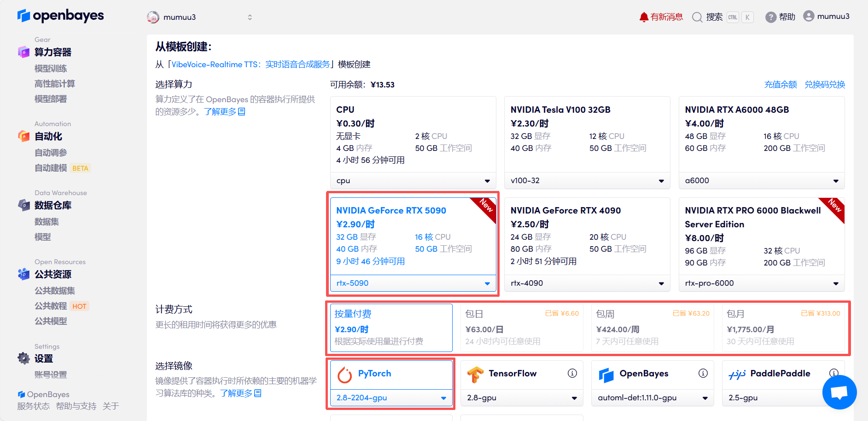Click the OpenBayes footer logo link
The height and width of the screenshot is (421, 868).
pyautogui.click(x=43, y=394)
